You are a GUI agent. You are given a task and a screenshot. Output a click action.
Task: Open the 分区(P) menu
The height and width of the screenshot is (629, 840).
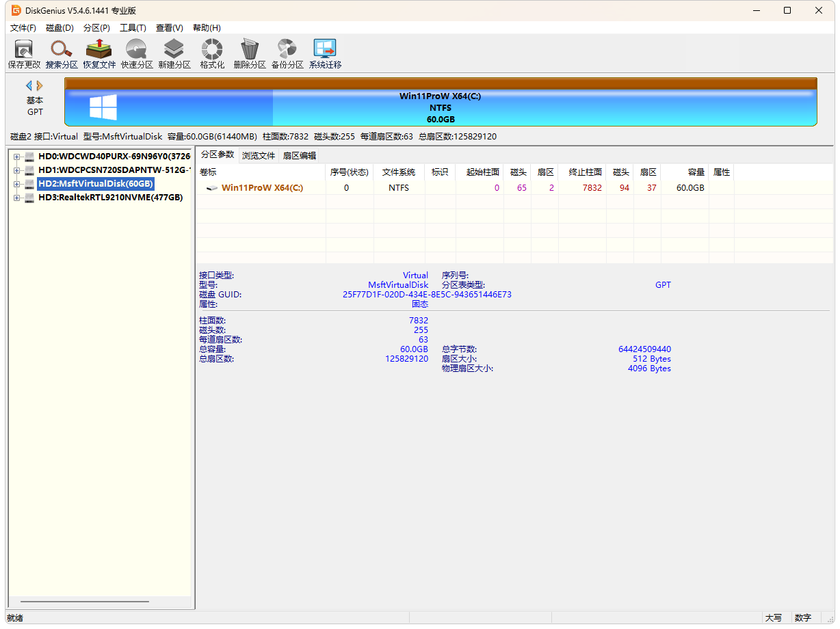pyautogui.click(x=96, y=28)
